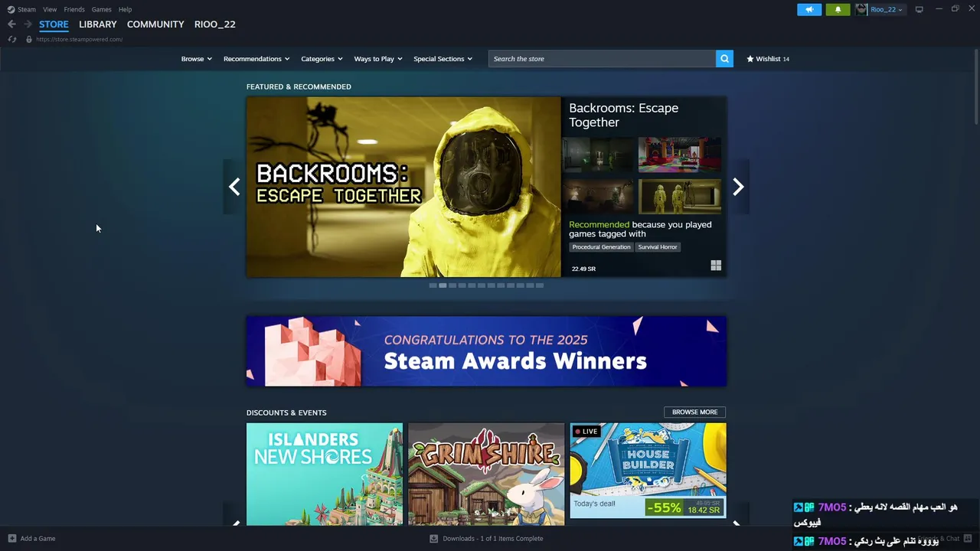Click the Rioo_22 avatar image
980x551 pixels.
[x=861, y=9]
